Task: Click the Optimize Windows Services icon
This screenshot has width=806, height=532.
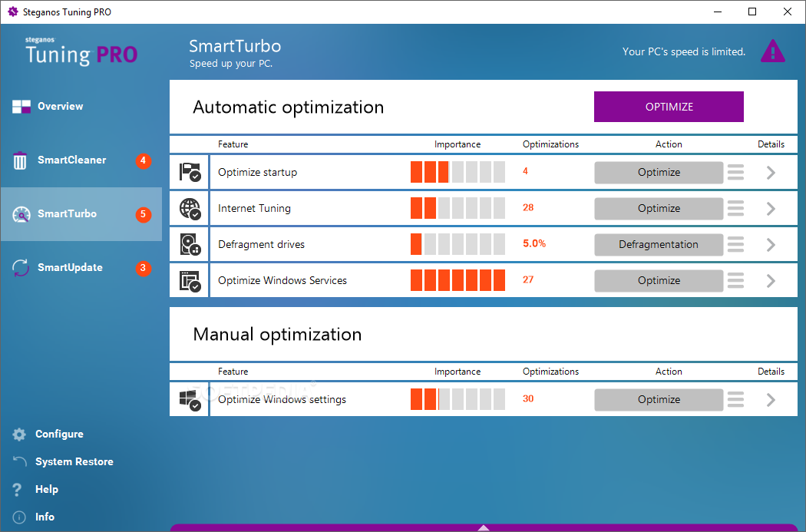Action: coord(190,281)
